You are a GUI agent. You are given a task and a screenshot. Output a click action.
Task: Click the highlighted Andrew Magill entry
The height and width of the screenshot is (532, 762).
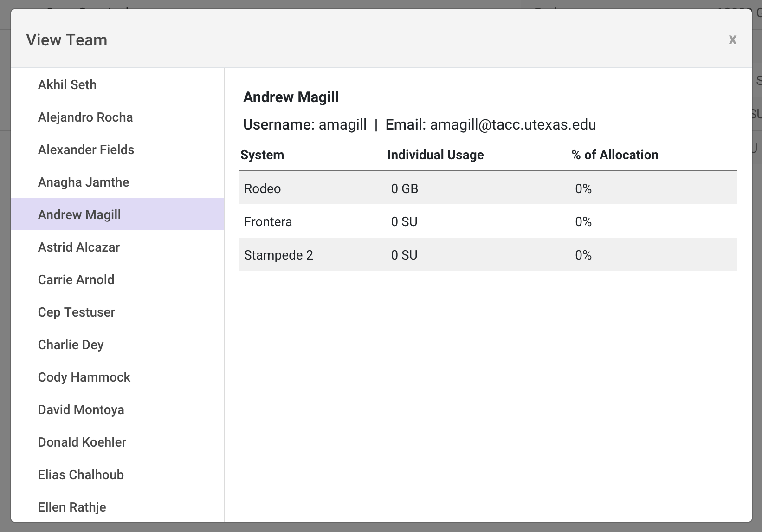pyautogui.click(x=79, y=214)
